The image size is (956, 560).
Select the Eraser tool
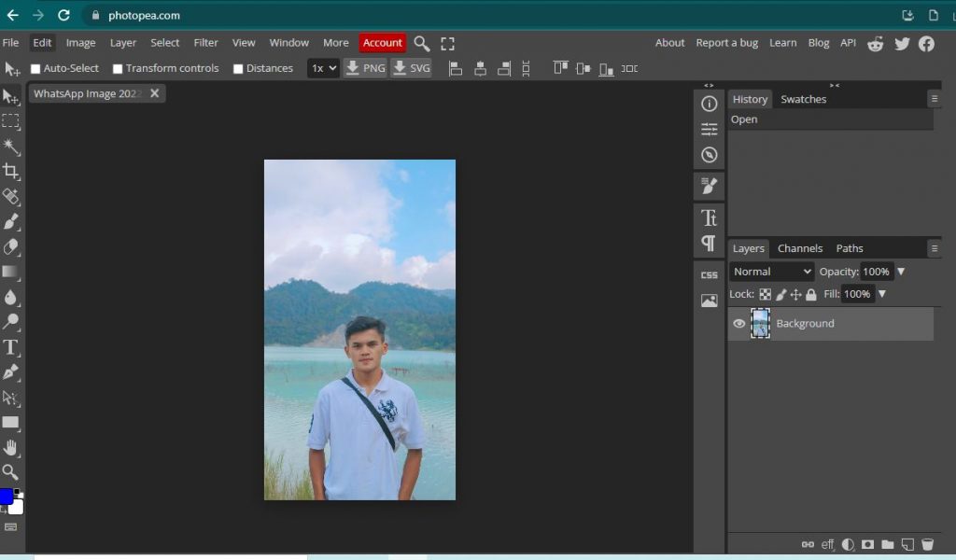click(10, 246)
